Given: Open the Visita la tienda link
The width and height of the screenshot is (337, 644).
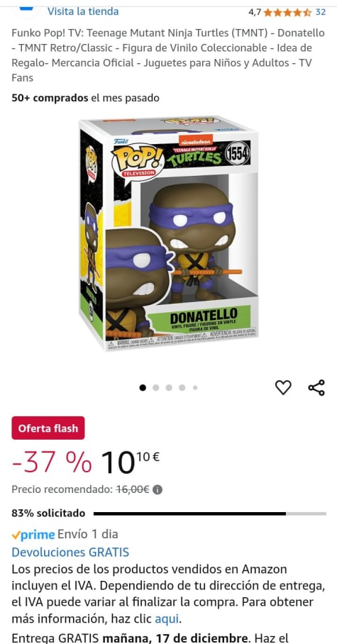Looking at the screenshot, I should coord(83,11).
